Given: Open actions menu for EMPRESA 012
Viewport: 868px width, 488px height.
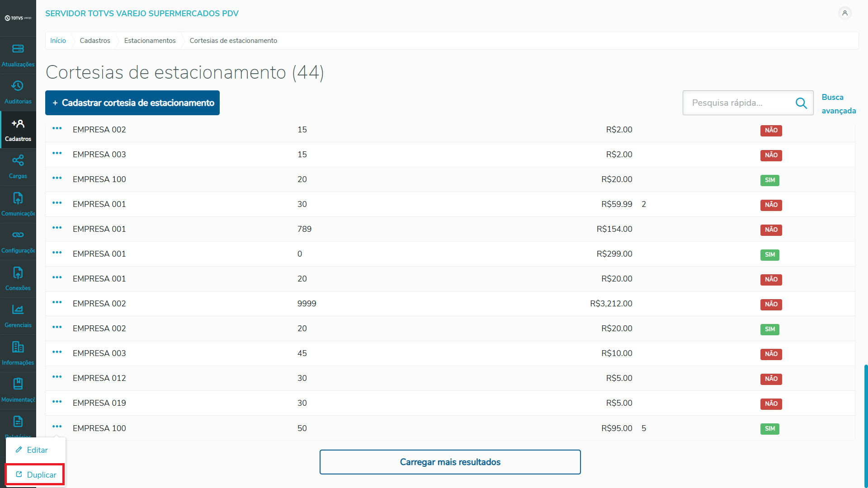Looking at the screenshot, I should [x=57, y=377].
